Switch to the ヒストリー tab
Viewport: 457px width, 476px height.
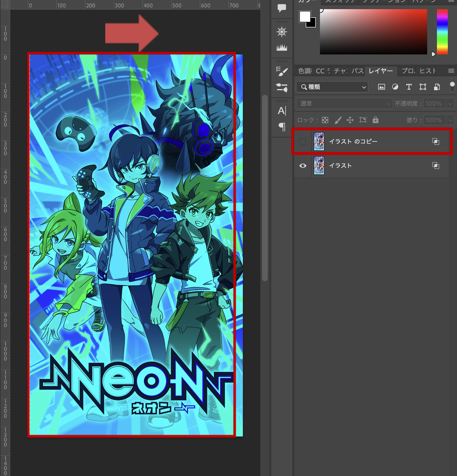(427, 71)
